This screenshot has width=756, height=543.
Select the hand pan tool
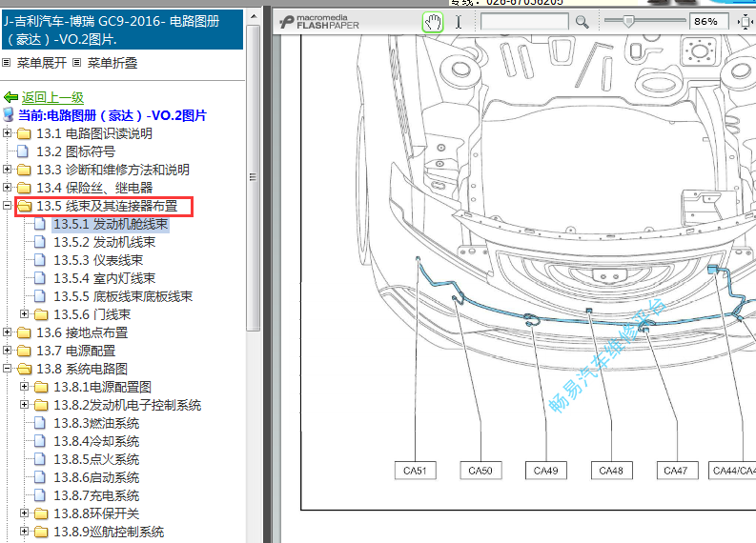433,22
